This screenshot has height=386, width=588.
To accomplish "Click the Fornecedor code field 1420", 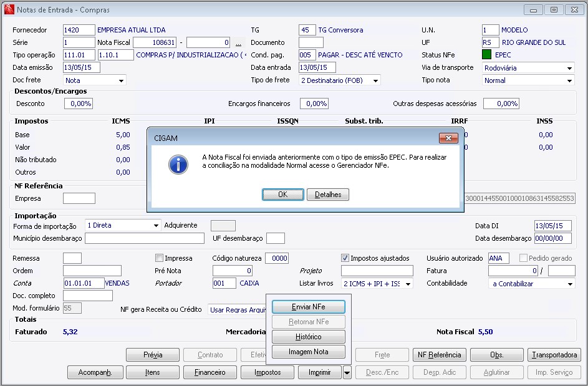I will tap(79, 30).
